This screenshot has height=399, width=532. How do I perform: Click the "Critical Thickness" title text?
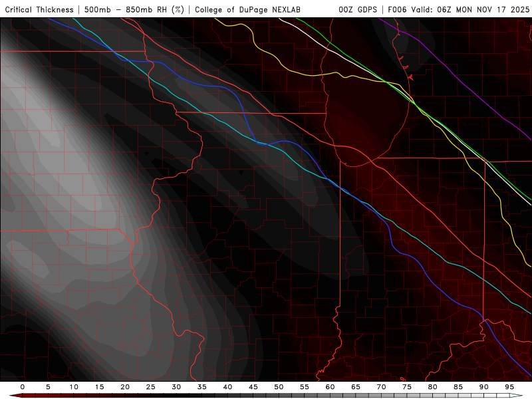[39, 9]
